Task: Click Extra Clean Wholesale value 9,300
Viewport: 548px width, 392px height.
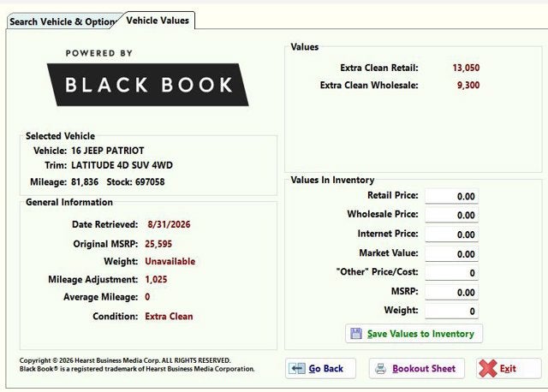Action: pos(468,86)
